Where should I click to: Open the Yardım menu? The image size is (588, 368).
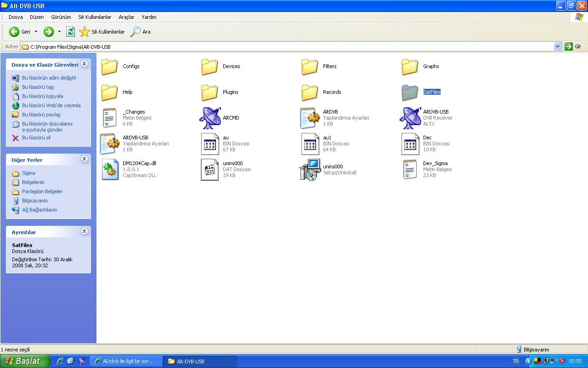pos(149,17)
